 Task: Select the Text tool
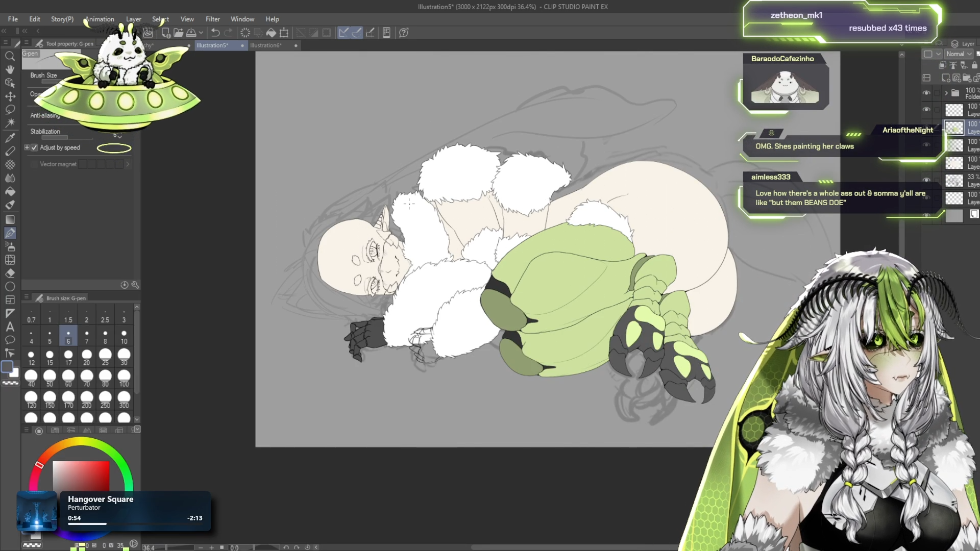pyautogui.click(x=10, y=327)
